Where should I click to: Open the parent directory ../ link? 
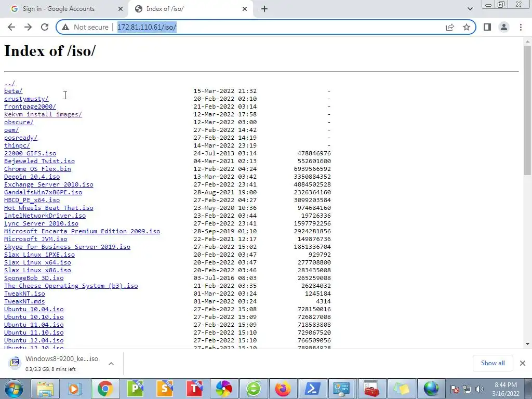9,83
